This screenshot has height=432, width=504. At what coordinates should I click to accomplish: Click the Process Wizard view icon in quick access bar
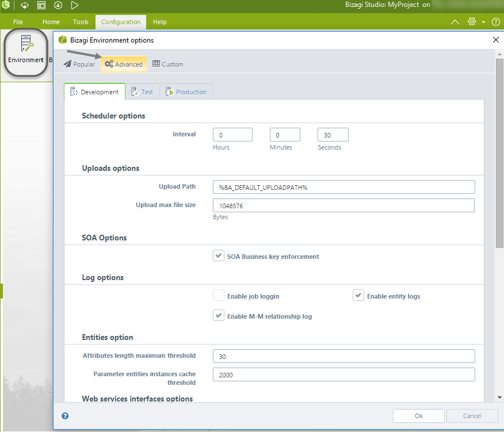(x=25, y=5)
